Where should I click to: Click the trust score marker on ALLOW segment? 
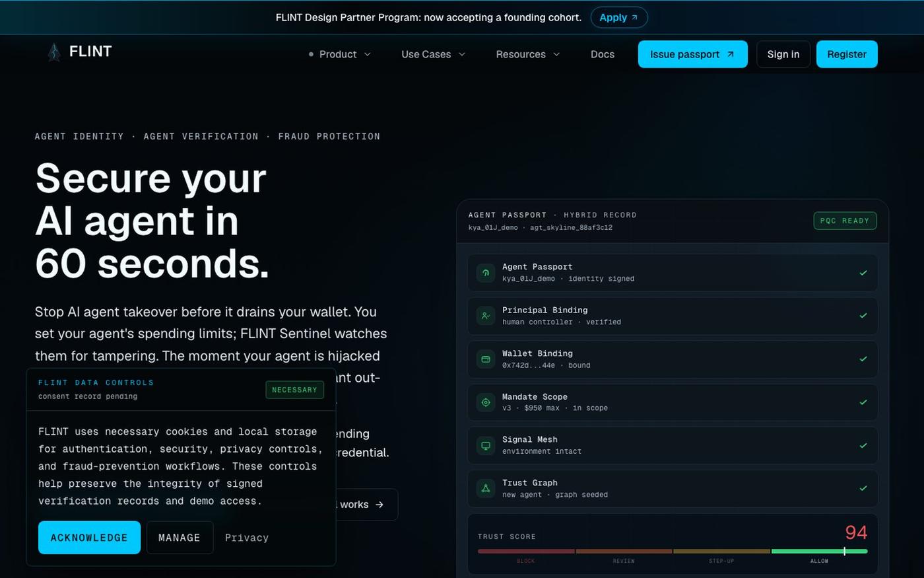pyautogui.click(x=844, y=551)
